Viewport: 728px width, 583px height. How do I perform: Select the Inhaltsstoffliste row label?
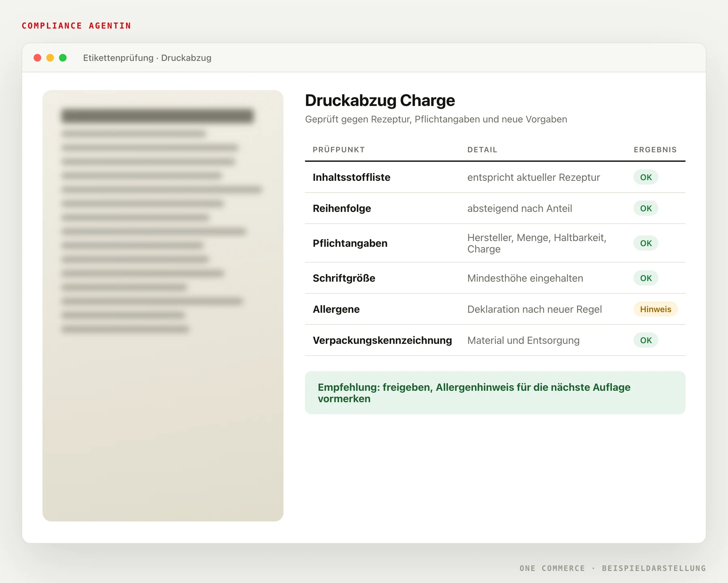coord(351,177)
